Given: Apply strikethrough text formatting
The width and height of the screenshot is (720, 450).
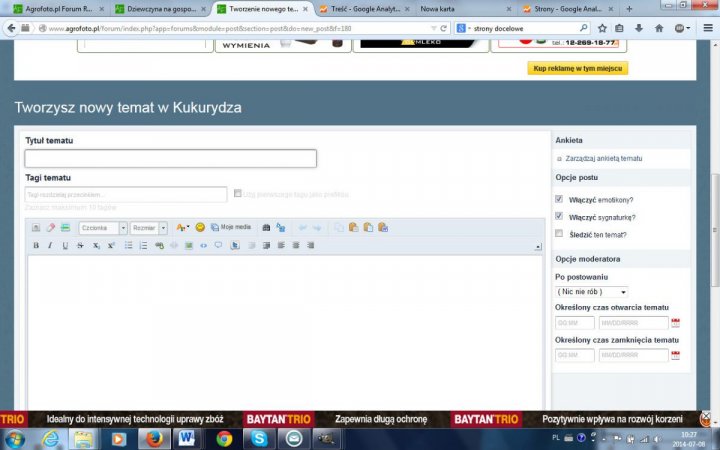Looking at the screenshot, I should [80, 245].
